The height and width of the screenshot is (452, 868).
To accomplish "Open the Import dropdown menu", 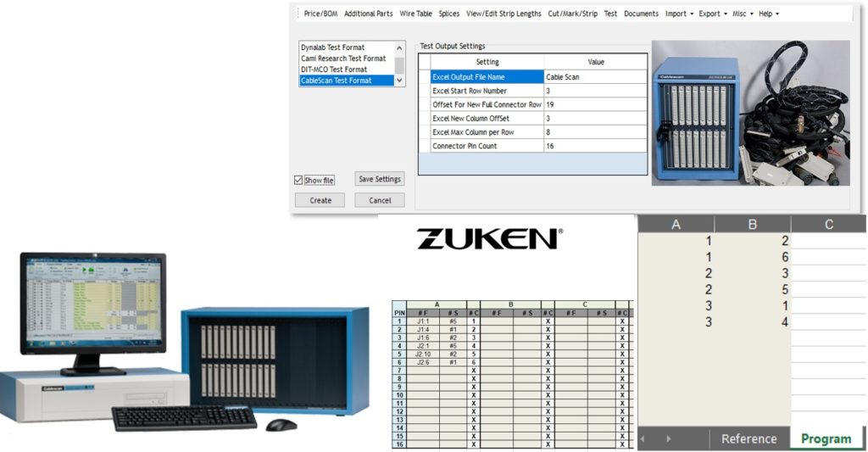I will coord(679,14).
